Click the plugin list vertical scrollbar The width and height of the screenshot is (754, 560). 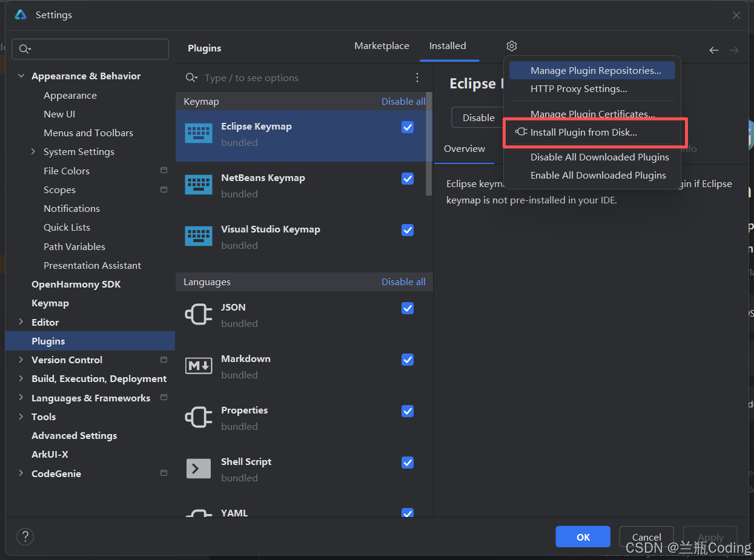tap(429, 143)
